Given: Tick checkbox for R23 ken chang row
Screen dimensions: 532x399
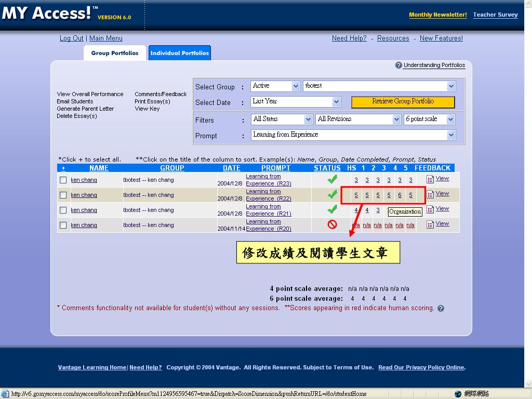Looking at the screenshot, I should pos(63,180).
